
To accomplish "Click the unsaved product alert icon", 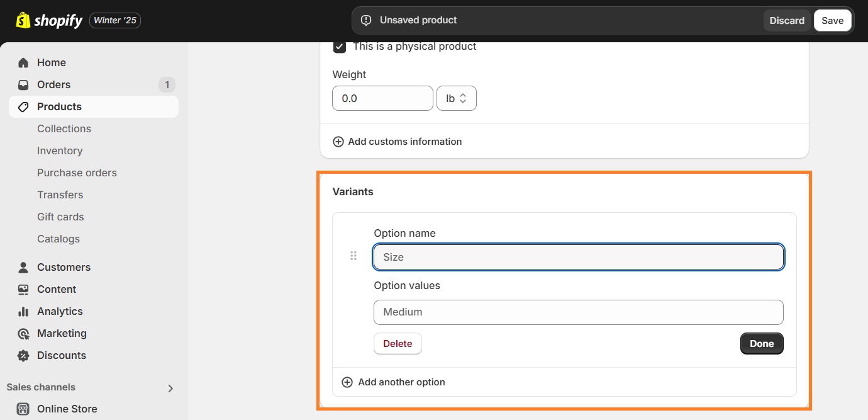I will click(365, 20).
